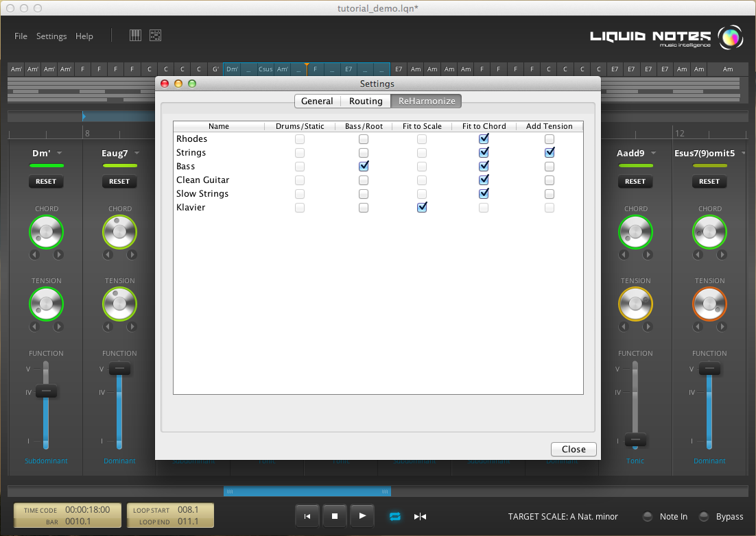The height and width of the screenshot is (536, 756).
Task: Click the Esus7(9)omit5 orange TENSION knob
Action: tap(710, 304)
